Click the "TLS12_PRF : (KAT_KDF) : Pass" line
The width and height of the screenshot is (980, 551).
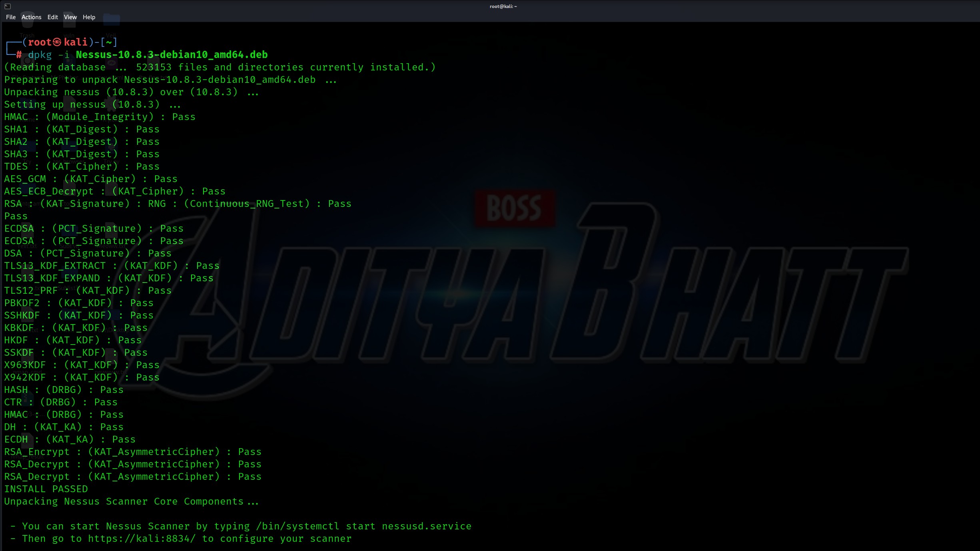pyautogui.click(x=88, y=291)
